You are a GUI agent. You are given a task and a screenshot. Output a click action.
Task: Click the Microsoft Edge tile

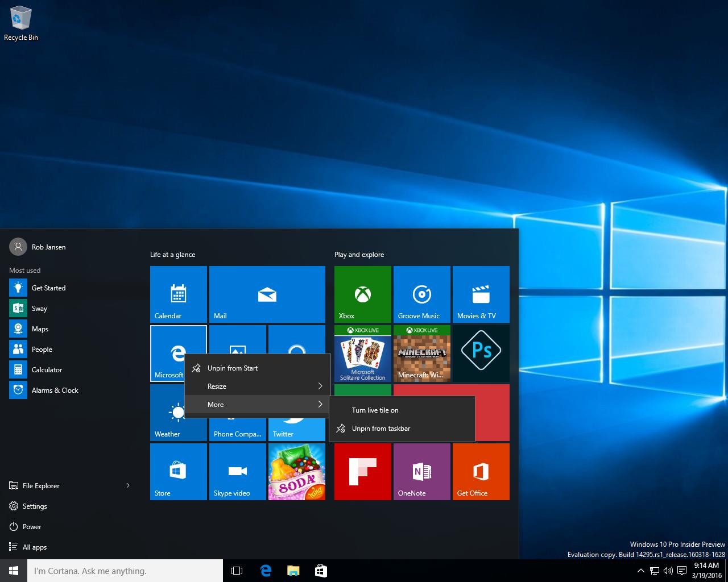point(168,354)
